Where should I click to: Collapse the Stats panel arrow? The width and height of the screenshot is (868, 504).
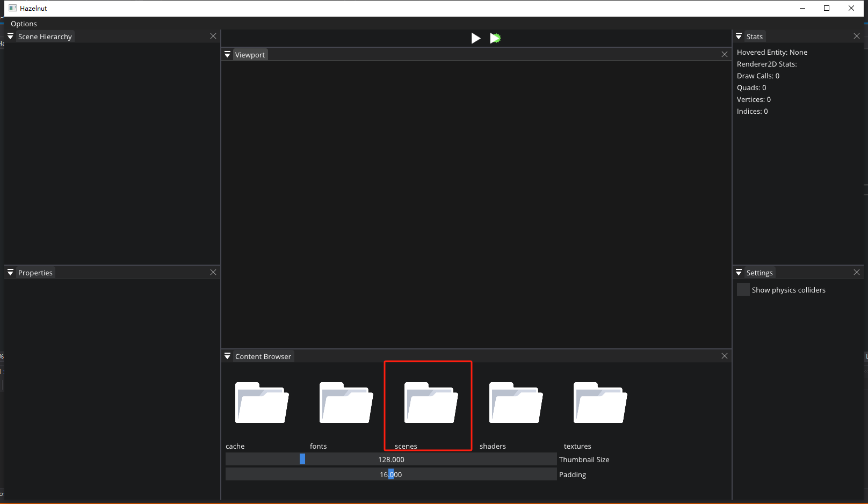[739, 36]
